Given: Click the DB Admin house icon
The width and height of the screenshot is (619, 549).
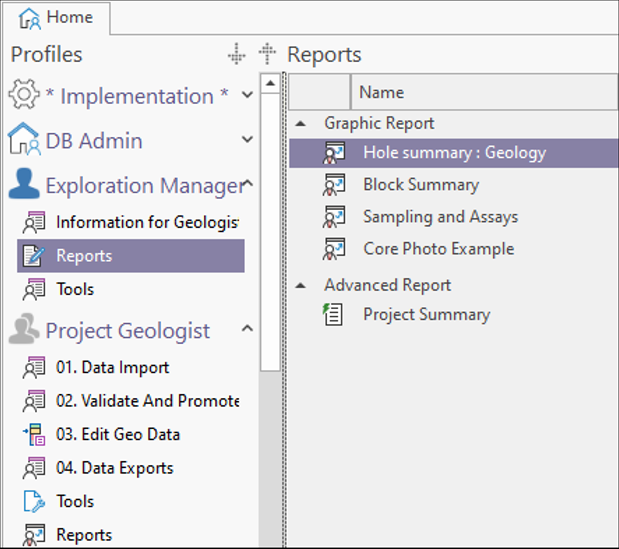Looking at the screenshot, I should pyautogui.click(x=24, y=141).
